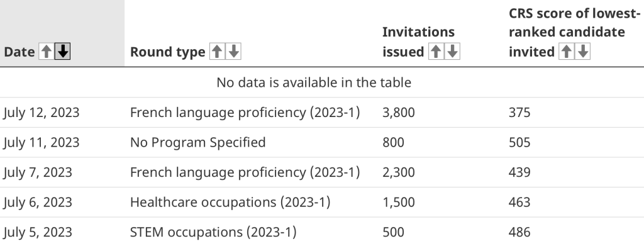Image resolution: width=644 pixels, height=246 pixels.
Task: Sort Invitations issued ascending with up arrow
Action: [x=436, y=52]
